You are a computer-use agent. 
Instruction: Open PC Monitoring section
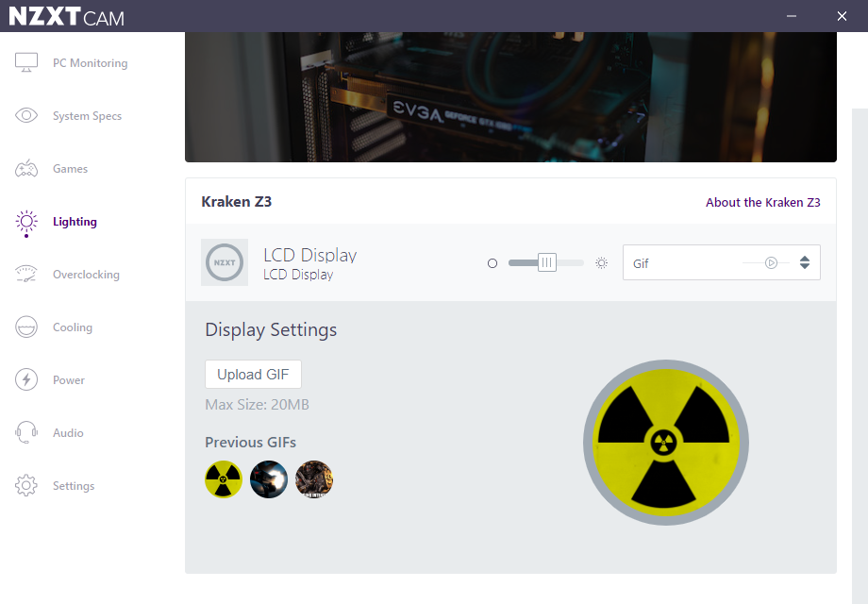click(91, 63)
